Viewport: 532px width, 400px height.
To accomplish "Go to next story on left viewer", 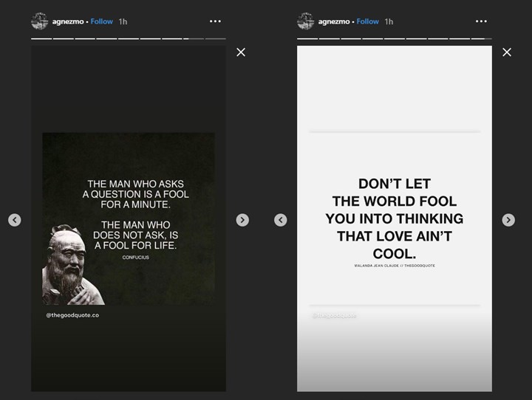I will tap(242, 220).
